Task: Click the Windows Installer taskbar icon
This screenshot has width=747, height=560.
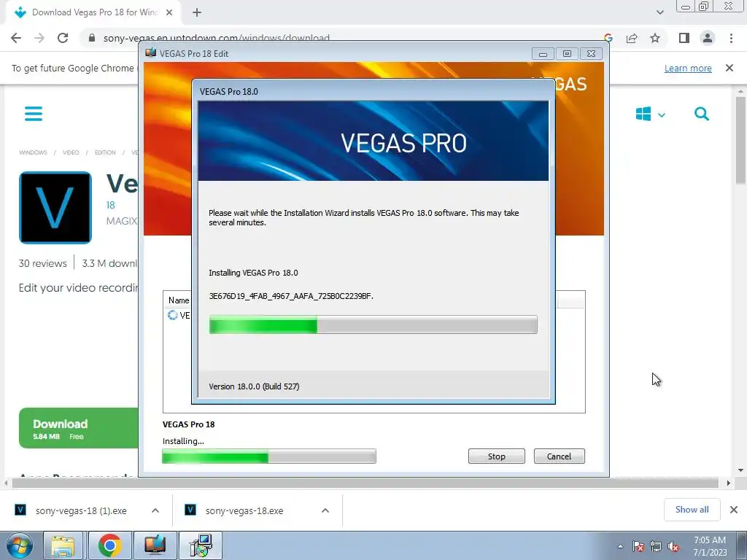Action: click(201, 545)
